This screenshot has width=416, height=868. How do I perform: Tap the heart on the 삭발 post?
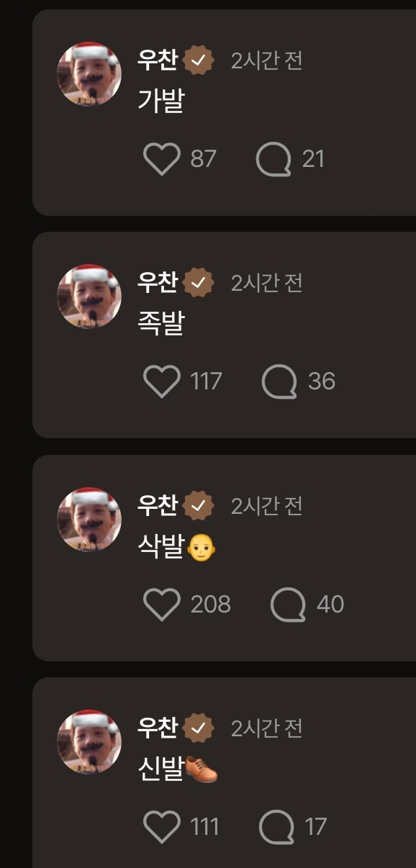(161, 604)
